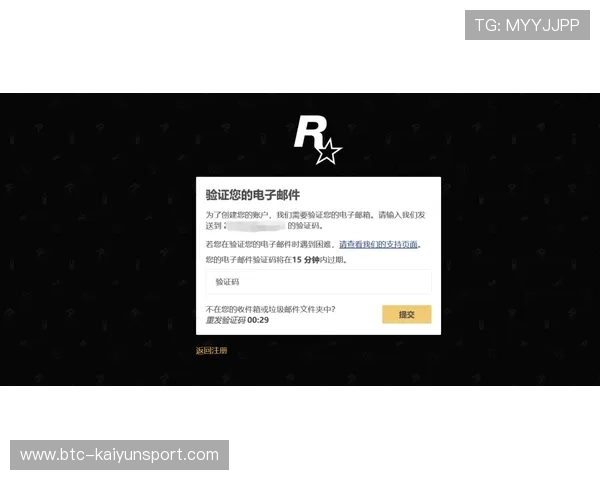Focus the 验证码 verification code field

click(x=318, y=282)
